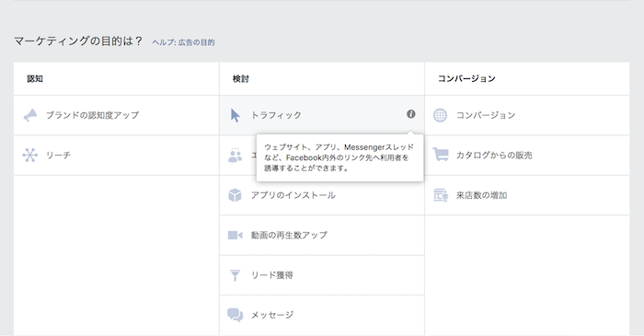Screen dimensions: 644x336
Task: Select the ブランドの認知度アップ objective
Action: [116, 115]
